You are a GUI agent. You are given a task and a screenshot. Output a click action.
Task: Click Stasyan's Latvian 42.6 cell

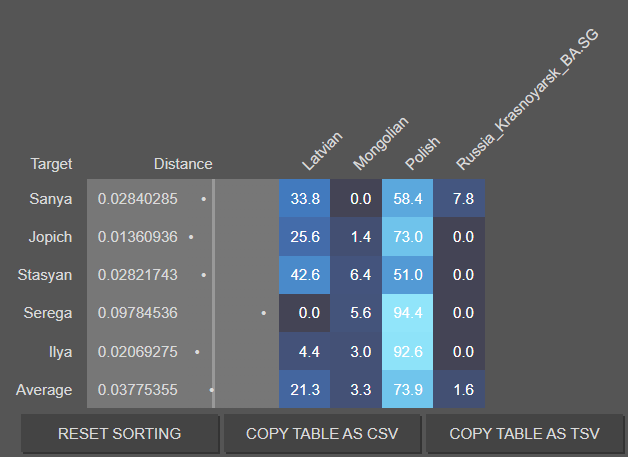click(304, 275)
